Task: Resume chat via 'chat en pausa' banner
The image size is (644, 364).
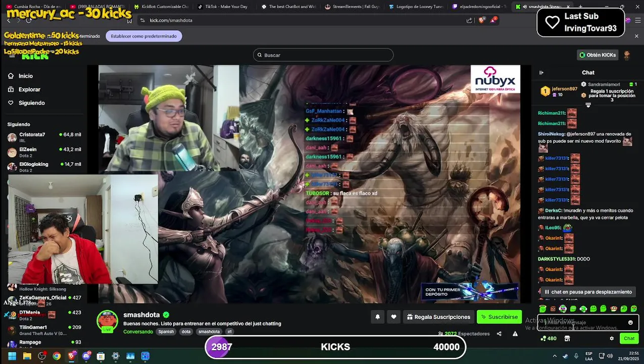Action: tap(588, 292)
